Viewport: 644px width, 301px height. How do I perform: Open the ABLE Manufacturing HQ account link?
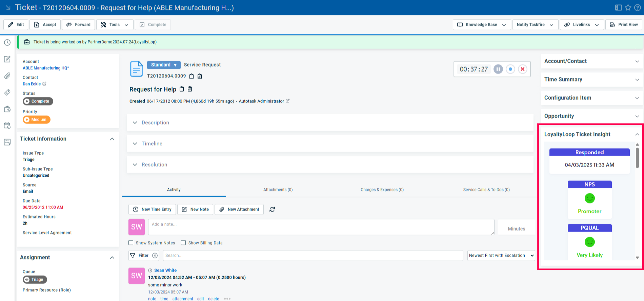[x=46, y=68]
